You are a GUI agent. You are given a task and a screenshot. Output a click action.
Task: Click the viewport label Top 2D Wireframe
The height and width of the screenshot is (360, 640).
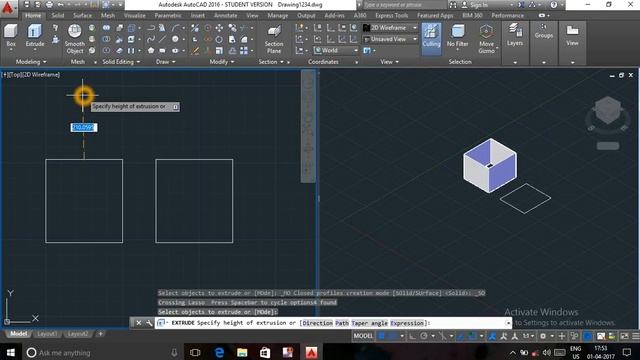click(x=31, y=75)
